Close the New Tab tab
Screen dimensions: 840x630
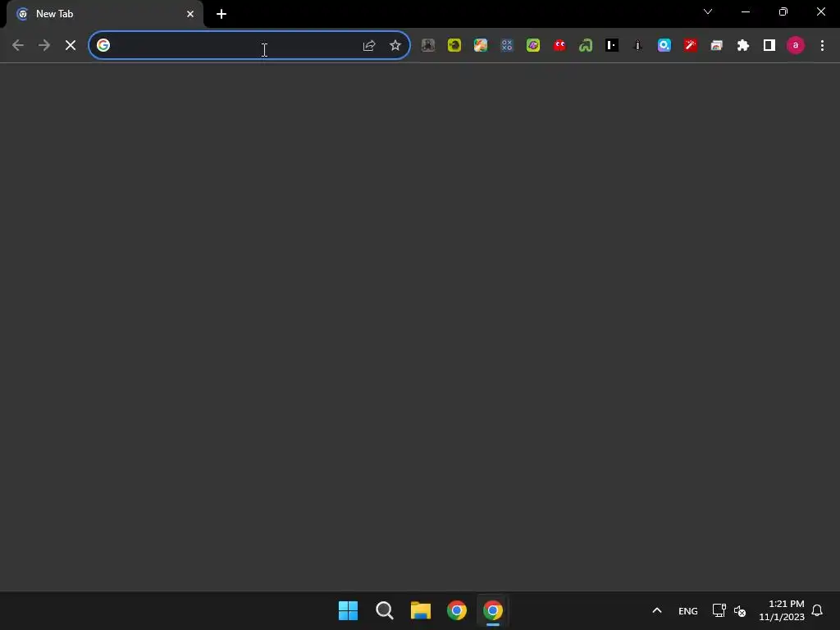(190, 14)
